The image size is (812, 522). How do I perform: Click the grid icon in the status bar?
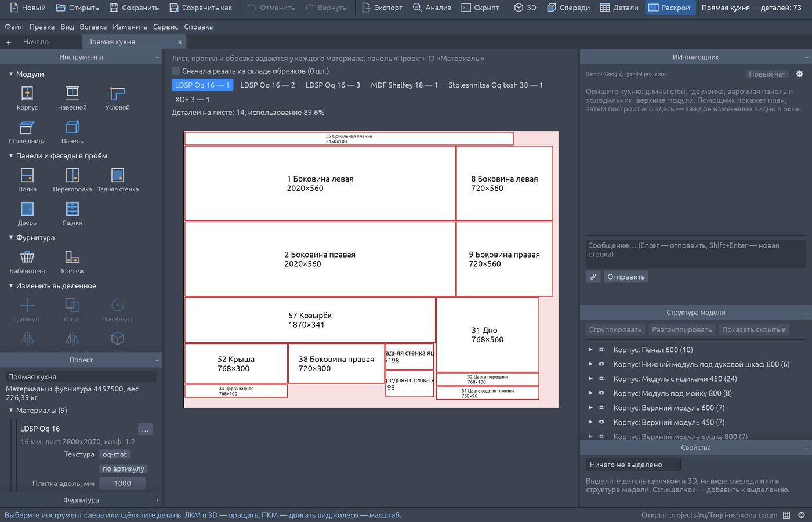tap(786, 515)
